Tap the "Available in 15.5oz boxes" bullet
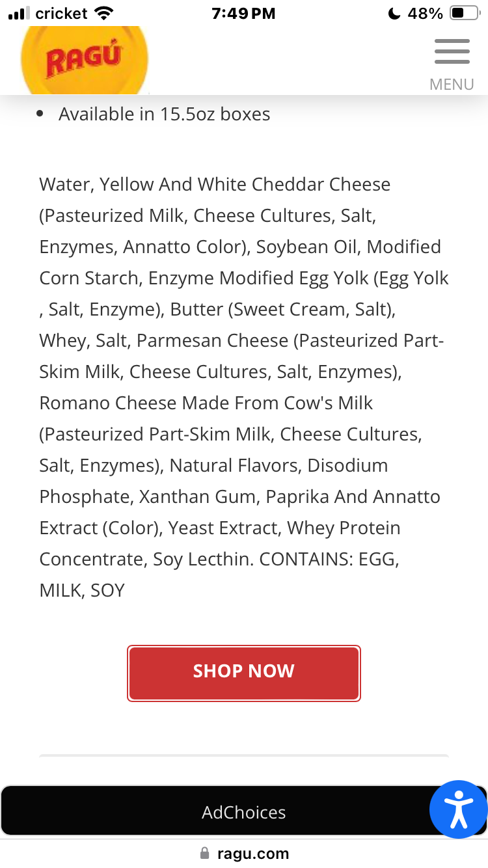The height and width of the screenshot is (868, 488). (164, 114)
